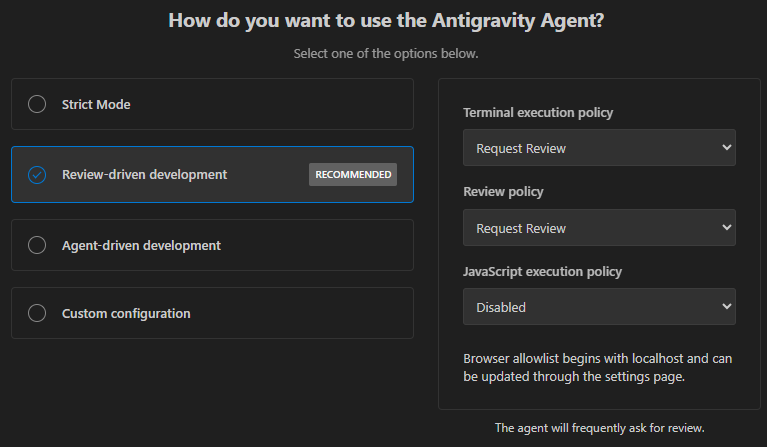
Task: Click the "Review-driven development" option text
Action: tap(144, 175)
